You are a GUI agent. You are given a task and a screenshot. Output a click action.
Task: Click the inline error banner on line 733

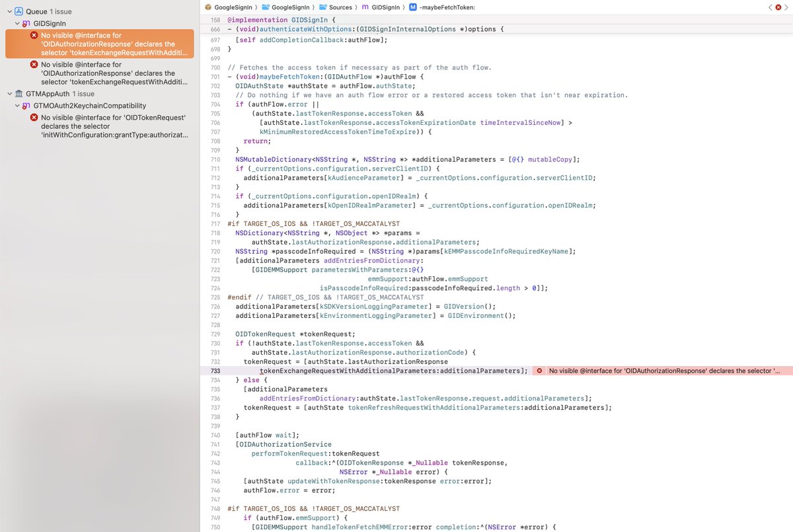pos(663,371)
